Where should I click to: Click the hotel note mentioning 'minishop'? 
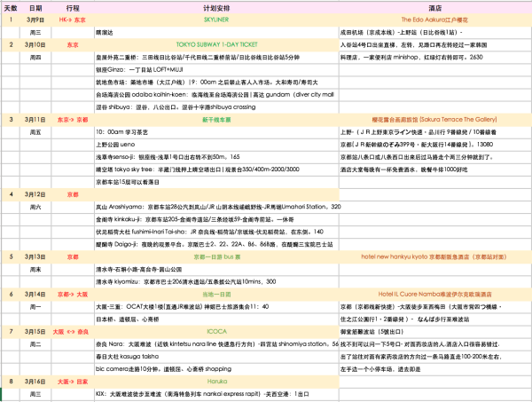[x=435, y=58]
